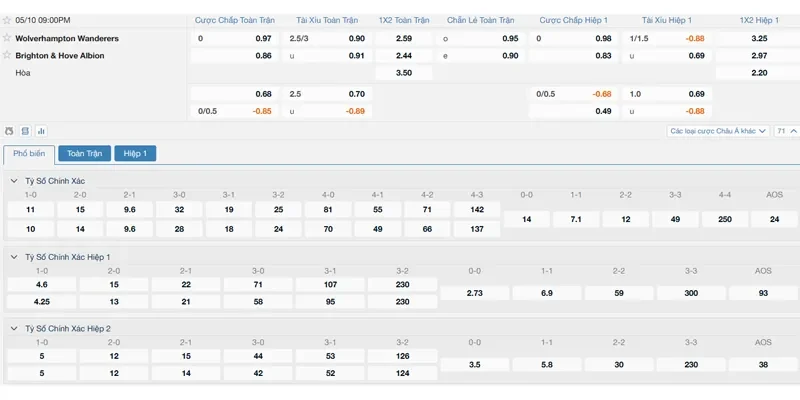Favorite the 05/10 09:00PM match star
Viewport: 800px width, 400px height.
[x=7, y=20]
